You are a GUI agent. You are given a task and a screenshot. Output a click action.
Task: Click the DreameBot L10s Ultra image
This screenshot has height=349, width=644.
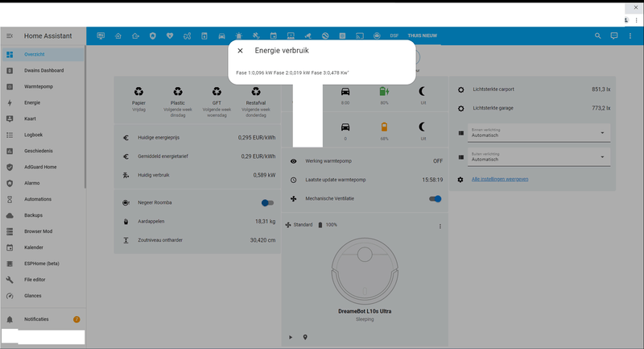click(x=365, y=272)
